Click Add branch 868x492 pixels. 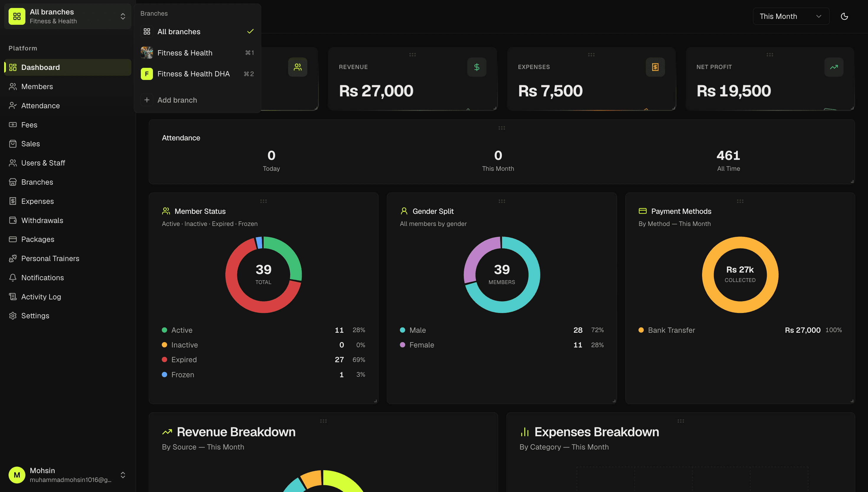[x=198, y=100]
